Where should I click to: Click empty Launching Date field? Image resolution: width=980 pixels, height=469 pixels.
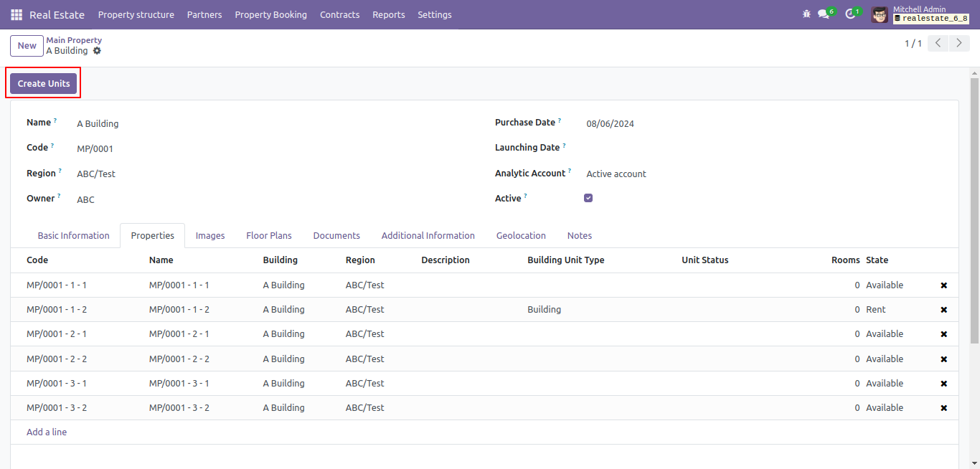[765, 148]
